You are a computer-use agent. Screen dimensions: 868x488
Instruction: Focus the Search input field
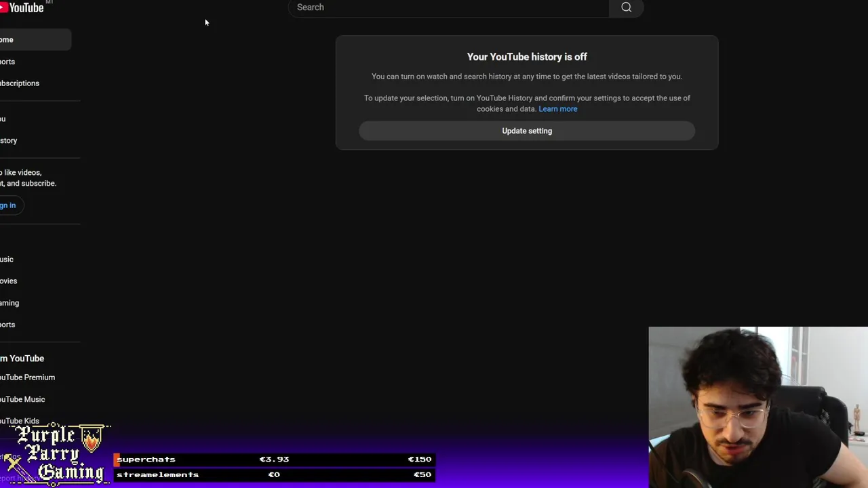point(449,7)
